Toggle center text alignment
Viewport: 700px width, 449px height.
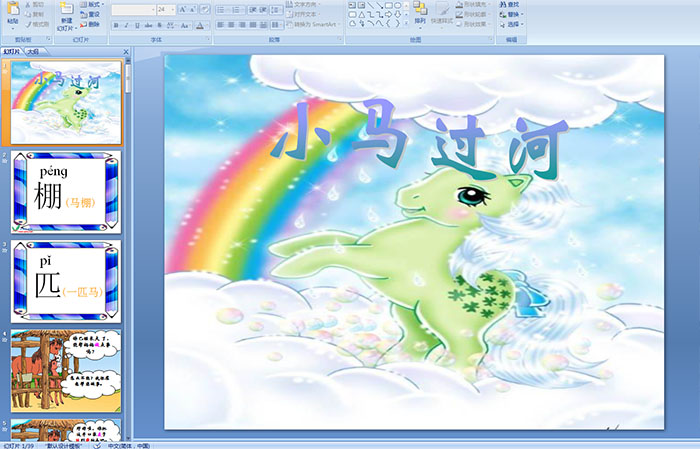point(231,25)
